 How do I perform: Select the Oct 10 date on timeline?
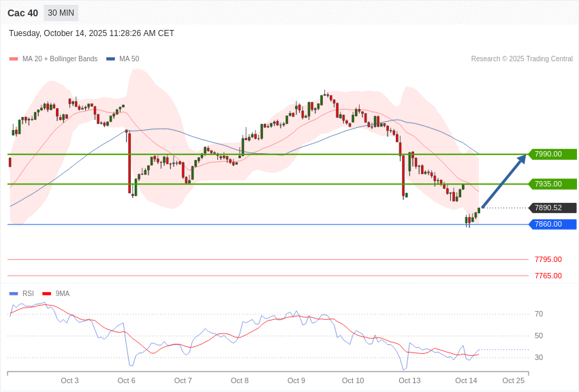click(x=353, y=380)
